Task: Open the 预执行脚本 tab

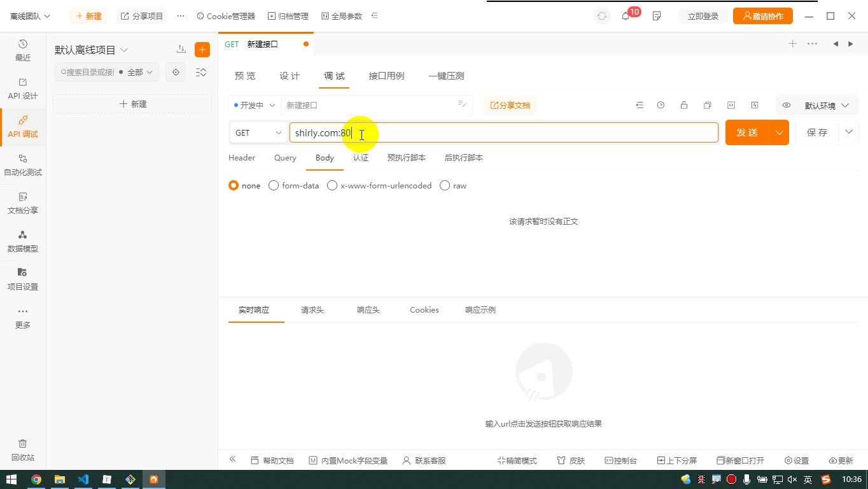Action: coord(406,157)
